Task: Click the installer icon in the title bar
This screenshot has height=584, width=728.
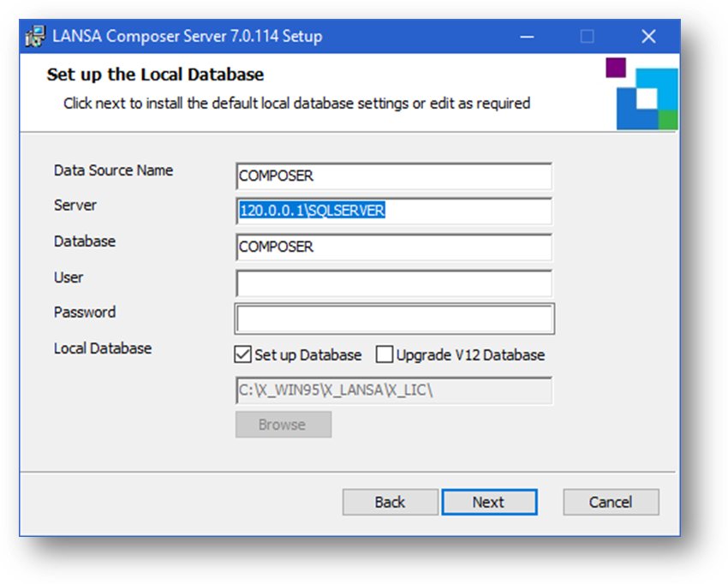Action: pyautogui.click(x=35, y=36)
